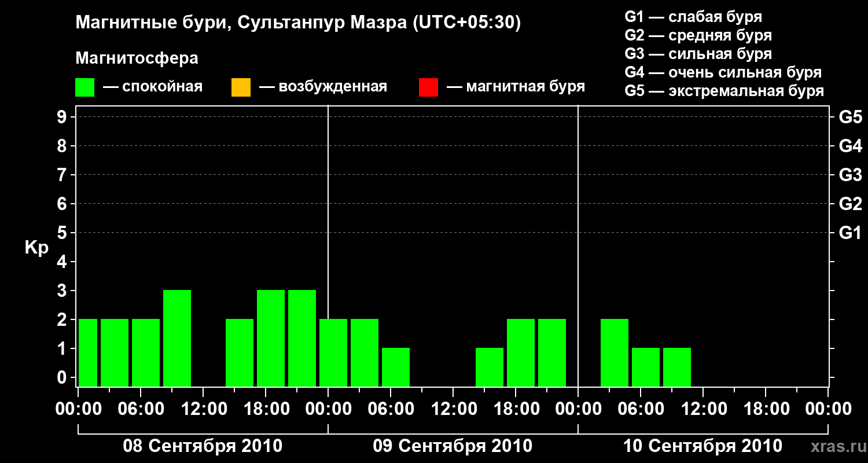Click the 'G1' right axis label
The image size is (868, 463).
click(850, 233)
